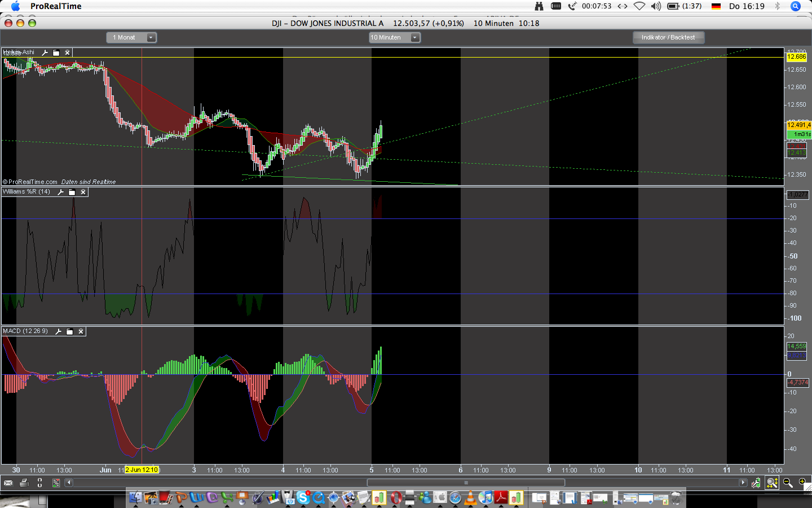Open volume control in menu bar

(x=656, y=6)
